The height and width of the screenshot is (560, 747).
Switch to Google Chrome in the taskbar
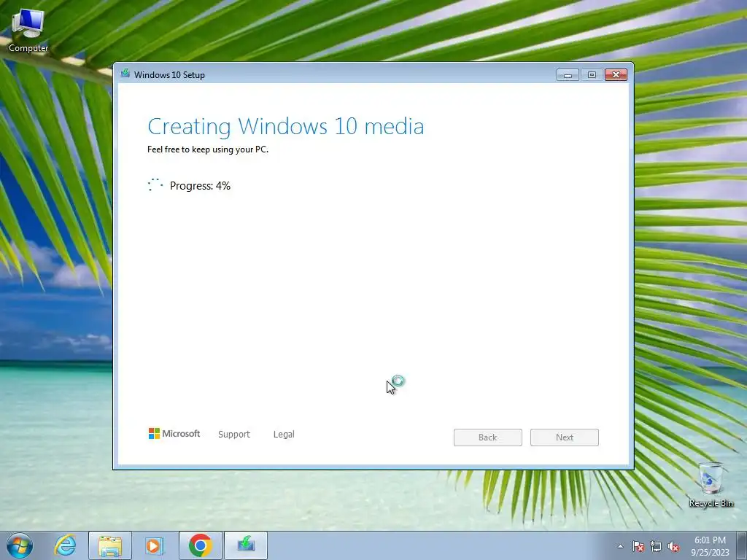tap(200, 545)
